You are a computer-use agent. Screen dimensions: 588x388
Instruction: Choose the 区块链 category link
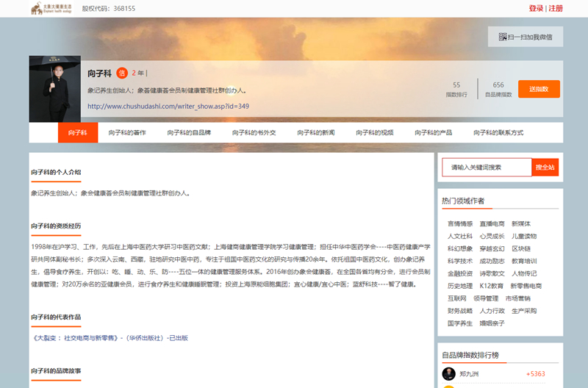click(x=520, y=248)
